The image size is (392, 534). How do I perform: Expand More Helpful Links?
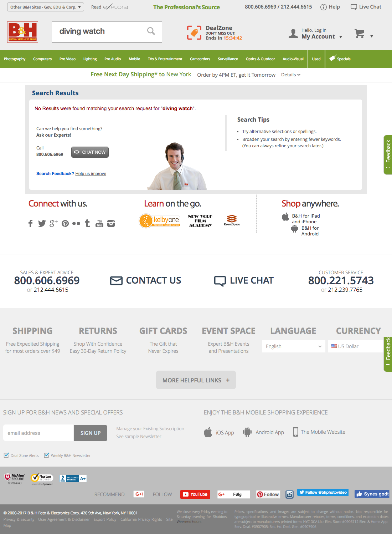click(196, 380)
